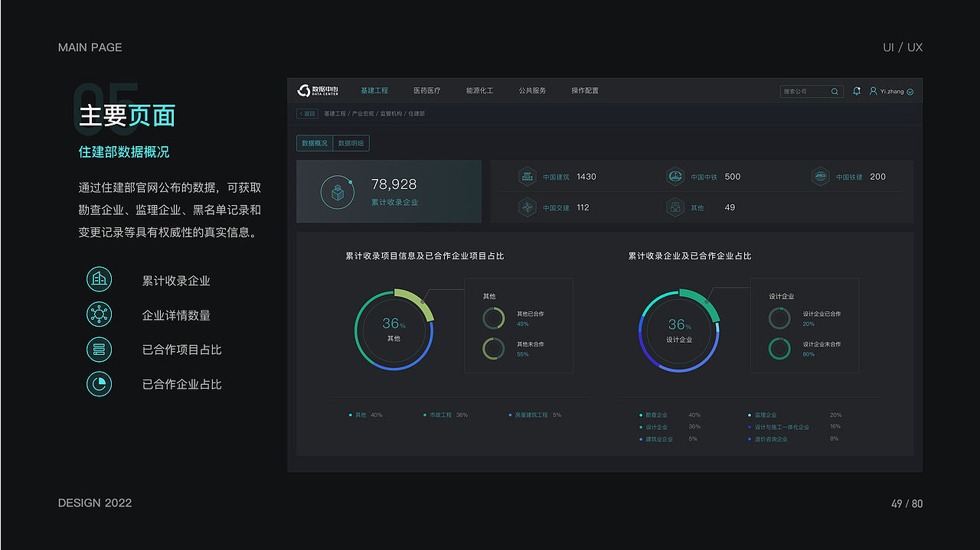The image size is (980, 550).
Task: Click the 中国铁建 hexagon logo icon
Action: point(820,177)
